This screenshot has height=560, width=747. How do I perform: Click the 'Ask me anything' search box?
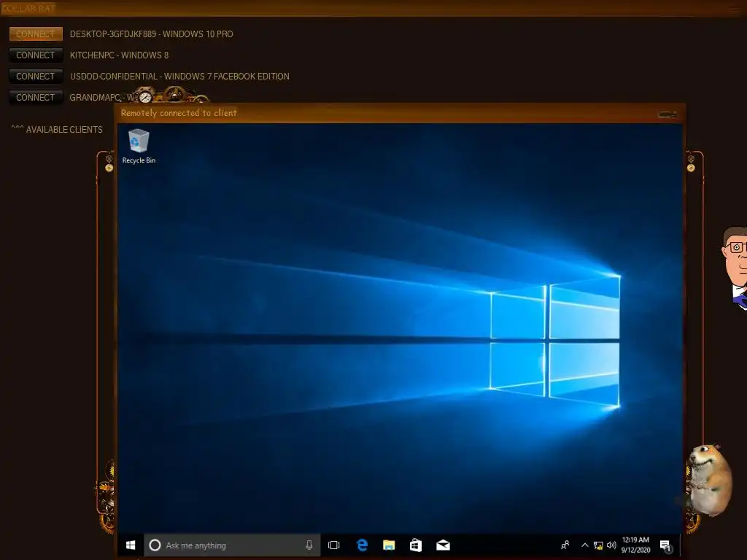233,545
